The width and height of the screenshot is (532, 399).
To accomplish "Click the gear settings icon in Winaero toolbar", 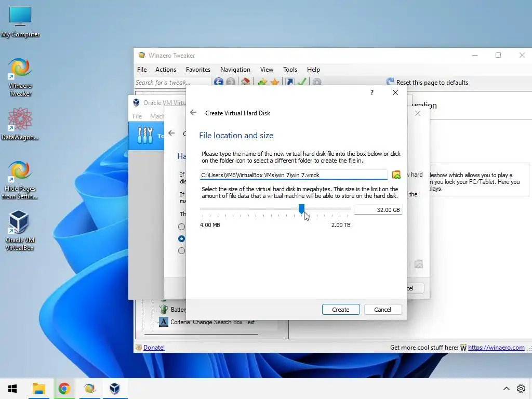I will click(317, 82).
